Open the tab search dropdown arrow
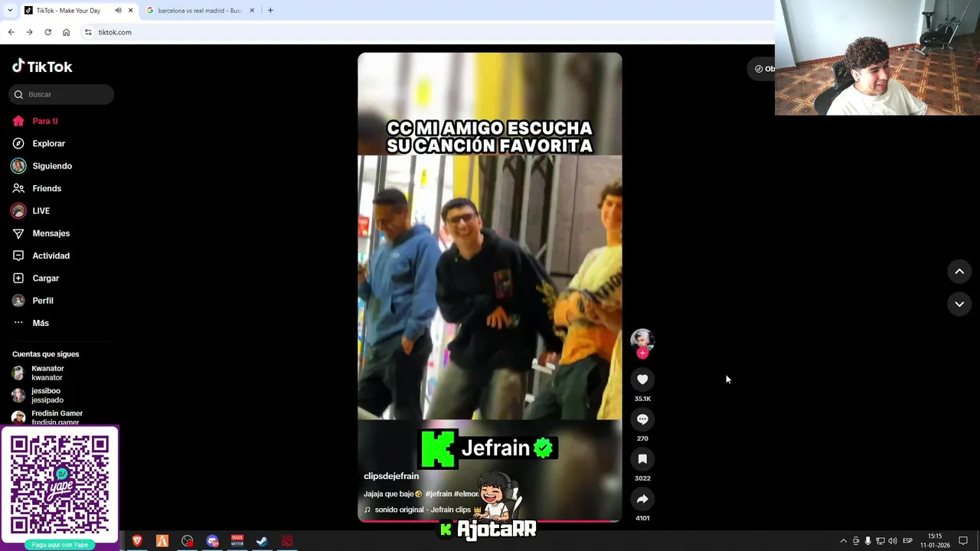 9,10
